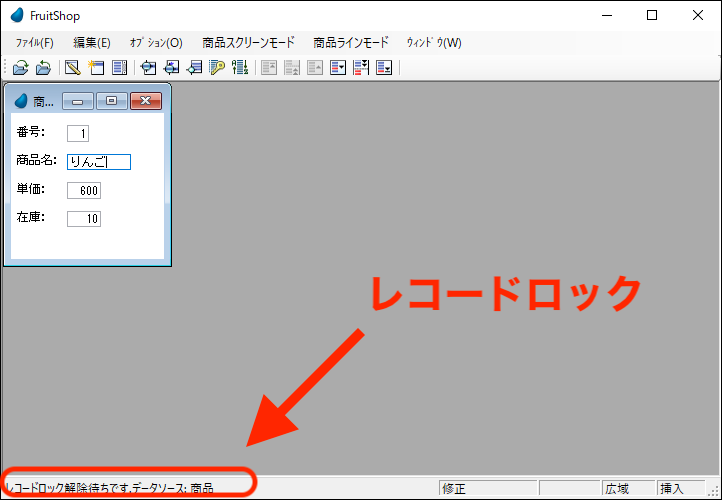This screenshot has width=722, height=500.
Task: Click the blue column list toolbar icon
Action: [x=119, y=68]
